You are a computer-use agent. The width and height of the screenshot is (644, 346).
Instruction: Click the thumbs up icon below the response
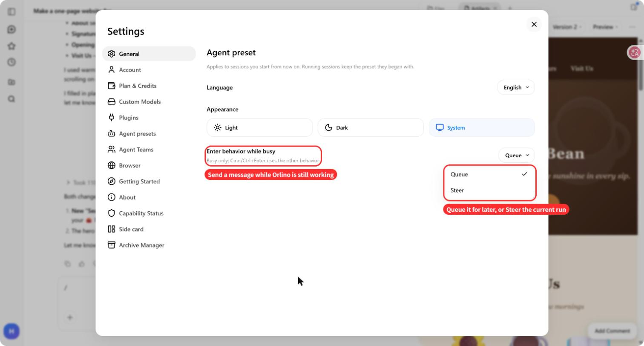[x=82, y=264]
